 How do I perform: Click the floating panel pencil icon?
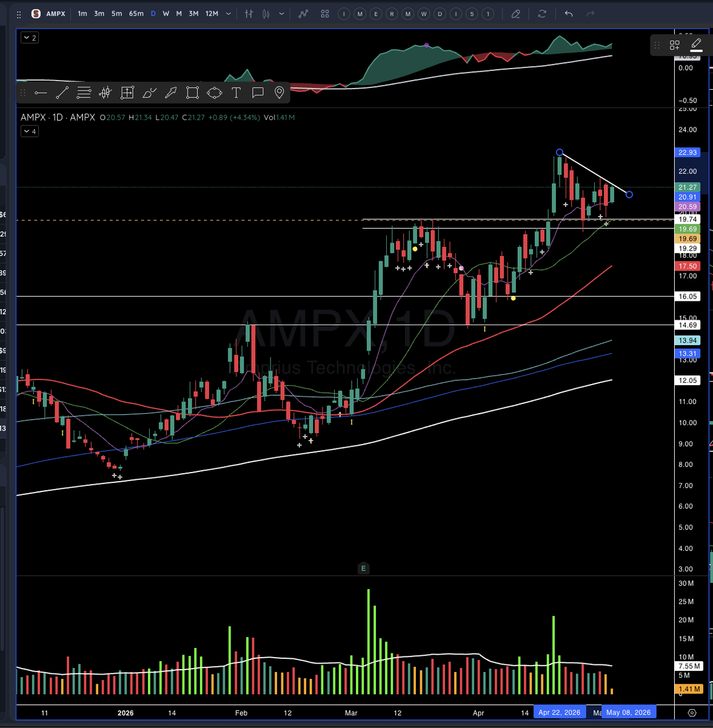pyautogui.click(x=696, y=44)
